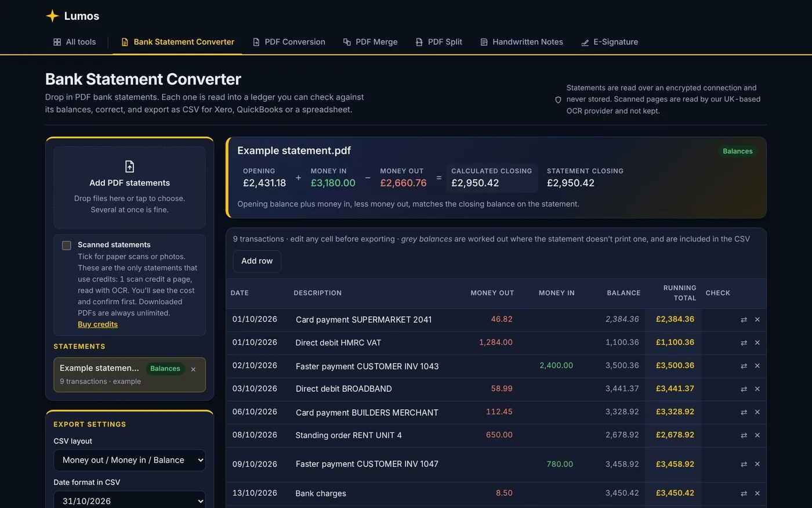
Task: Delete the Bank charges row
Action: click(x=757, y=493)
